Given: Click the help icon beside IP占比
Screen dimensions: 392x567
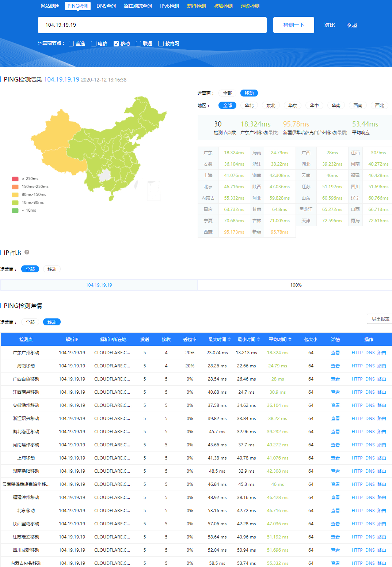Looking at the screenshot, I should [27, 252].
